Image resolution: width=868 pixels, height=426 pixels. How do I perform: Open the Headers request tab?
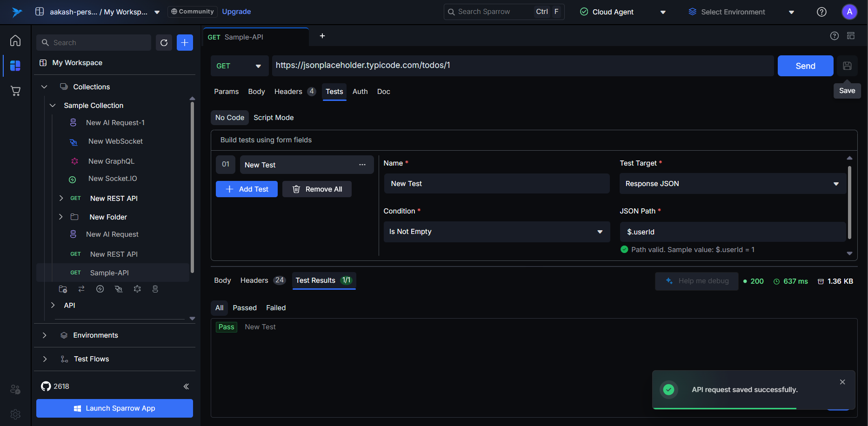click(288, 92)
